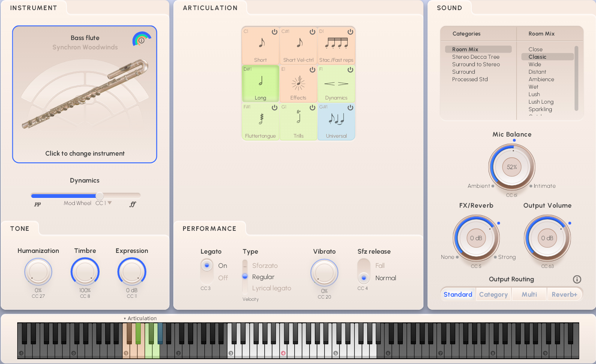
Task: Select the Effects articulation starburst icon
Action: pos(298,83)
